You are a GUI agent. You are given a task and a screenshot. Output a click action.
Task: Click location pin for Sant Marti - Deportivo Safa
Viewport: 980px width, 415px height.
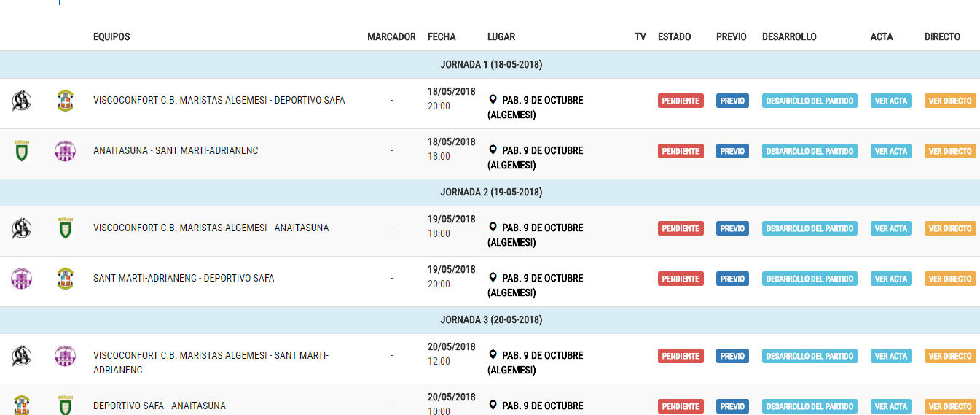[x=493, y=278]
